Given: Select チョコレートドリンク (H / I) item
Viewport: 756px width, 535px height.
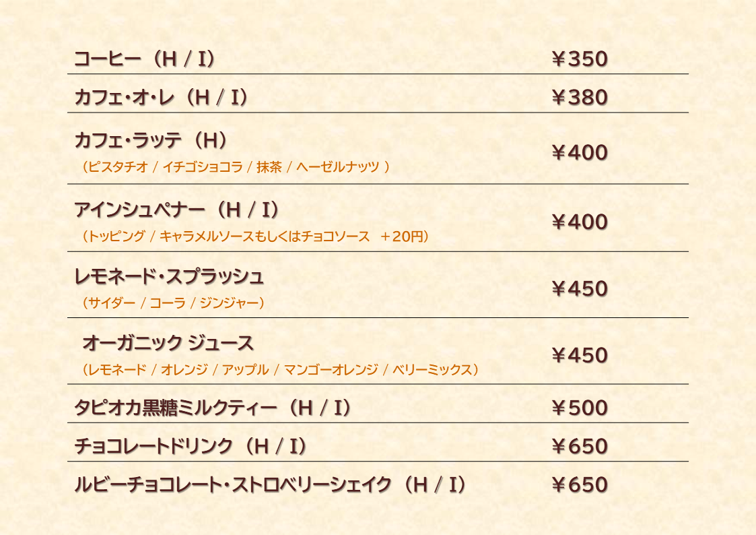Looking at the screenshot, I should [191, 446].
